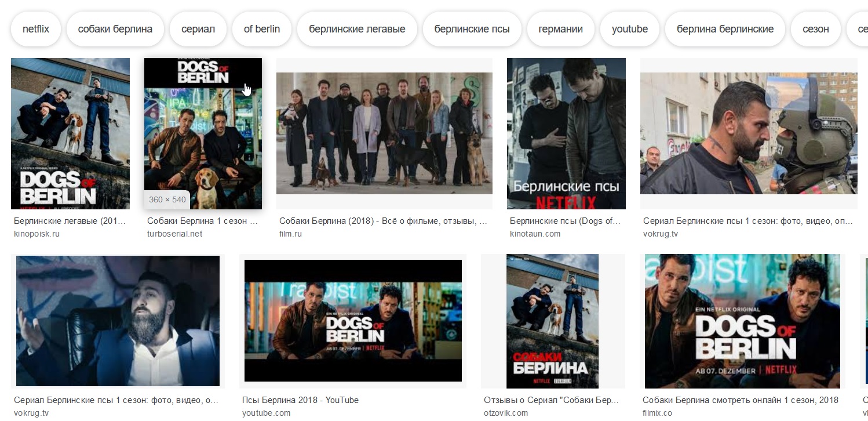The image size is (868, 421).
Task: Filter results by "собаки берлина" chip
Action: click(115, 29)
